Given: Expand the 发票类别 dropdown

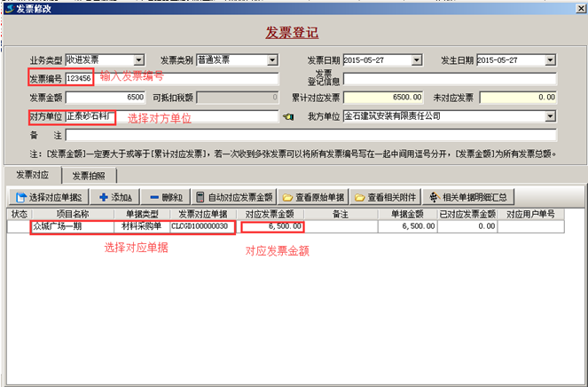Looking at the screenshot, I should pyautogui.click(x=272, y=60).
